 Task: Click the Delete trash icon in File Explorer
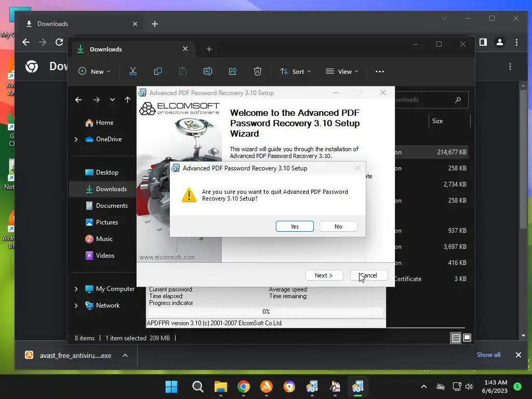258,71
